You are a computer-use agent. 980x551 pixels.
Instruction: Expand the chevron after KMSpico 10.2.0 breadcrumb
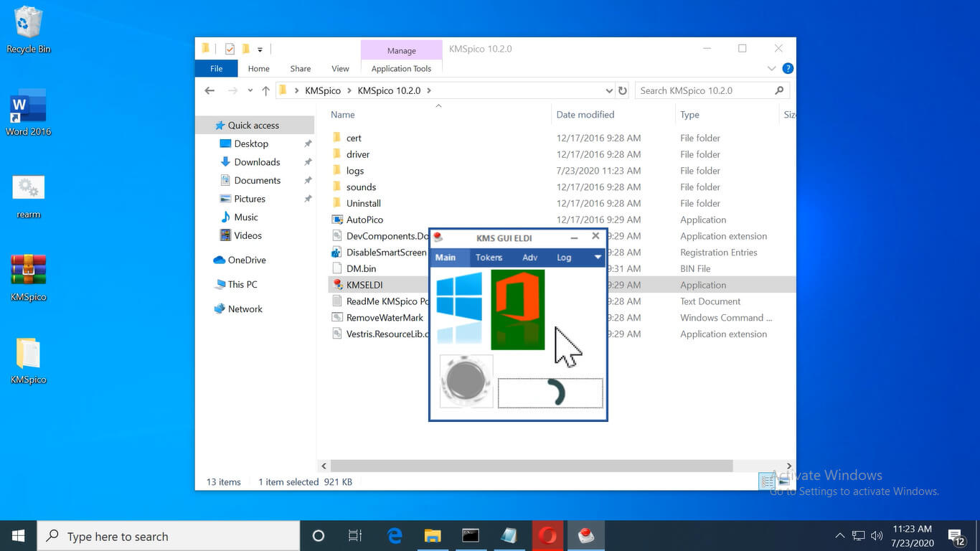coord(429,90)
